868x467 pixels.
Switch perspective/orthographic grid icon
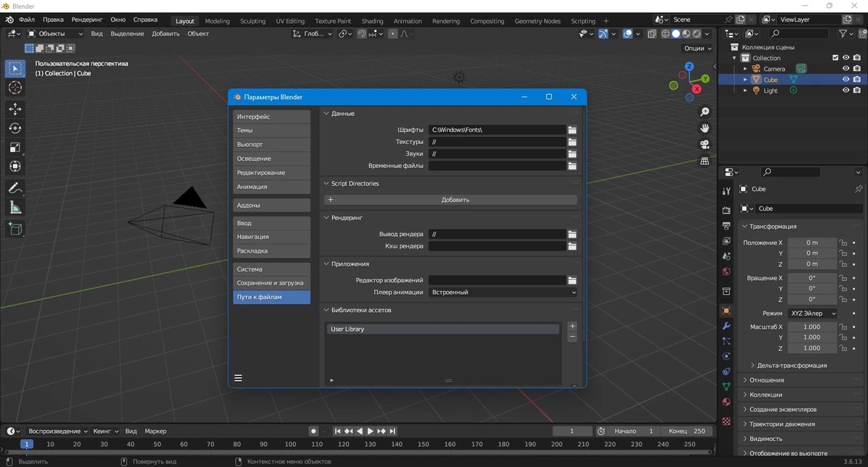pos(705,161)
